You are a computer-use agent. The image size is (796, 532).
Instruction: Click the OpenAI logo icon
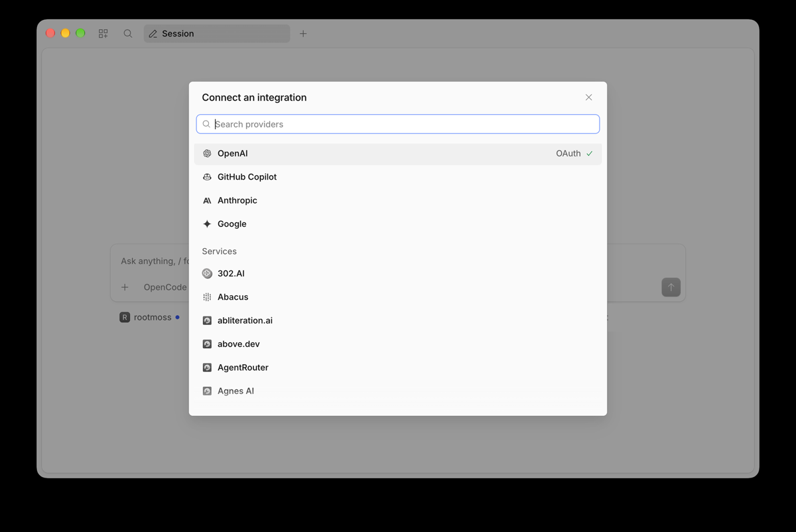click(207, 153)
